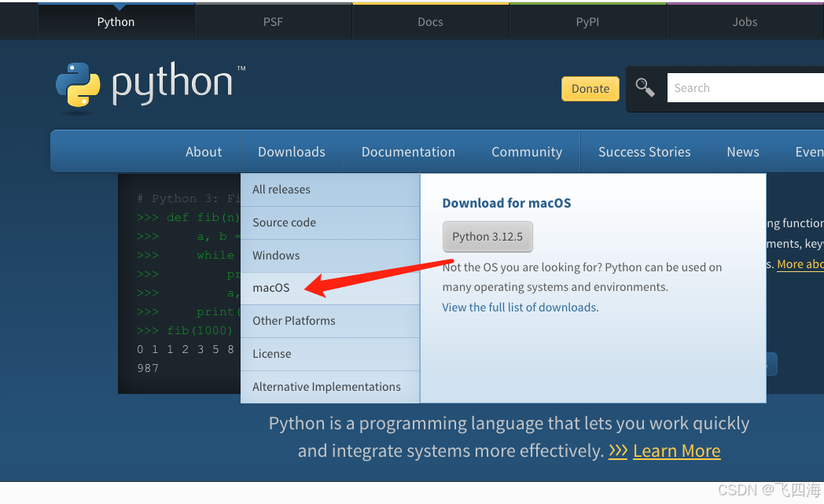Open the Docs top tab
The height and width of the screenshot is (504, 824).
click(430, 21)
